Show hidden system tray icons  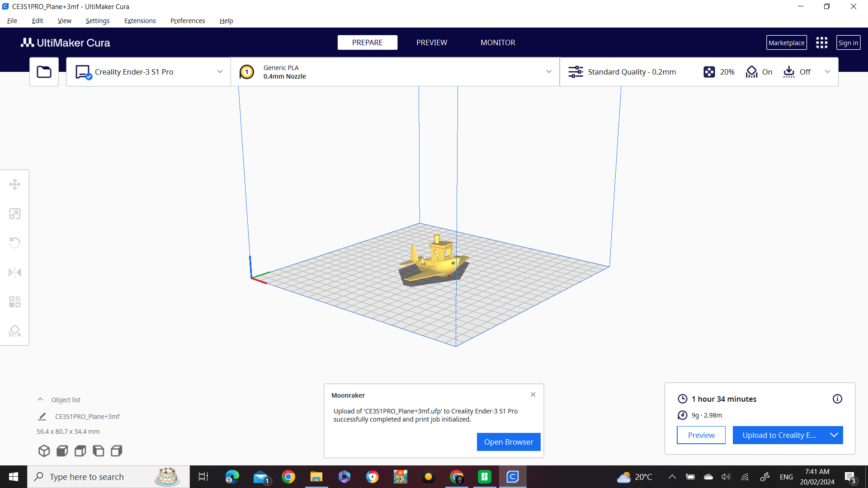point(672,477)
